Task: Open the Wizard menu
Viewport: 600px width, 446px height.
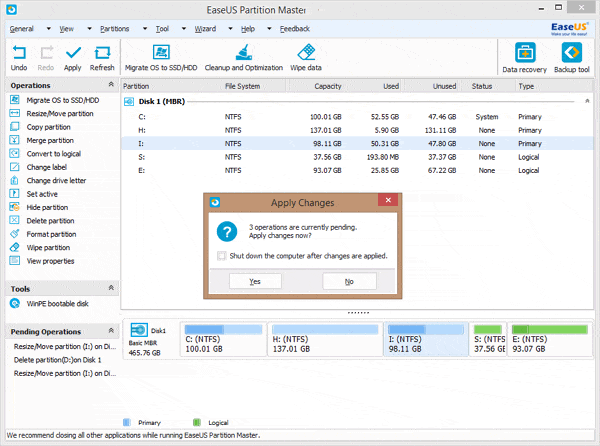Action: point(205,29)
